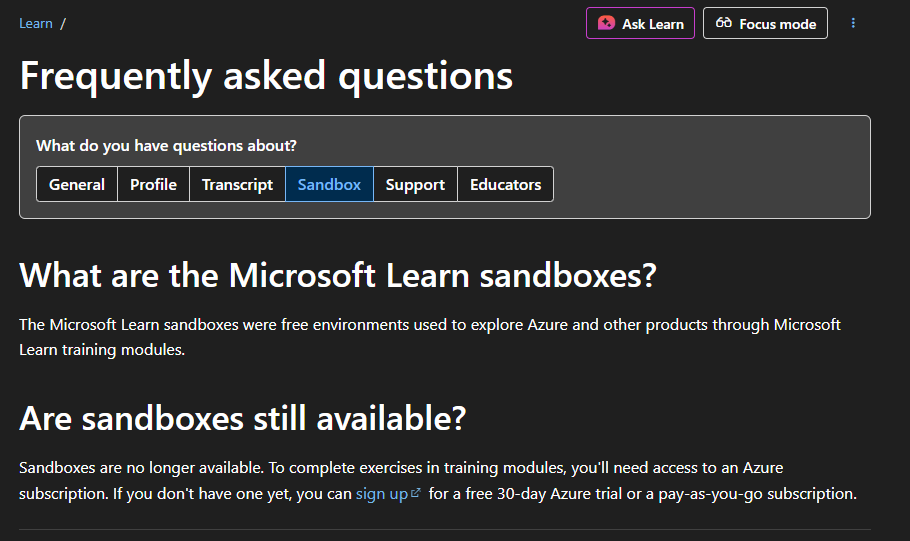Open the more options vertical dots menu
The width and height of the screenshot is (910, 541).
click(853, 23)
